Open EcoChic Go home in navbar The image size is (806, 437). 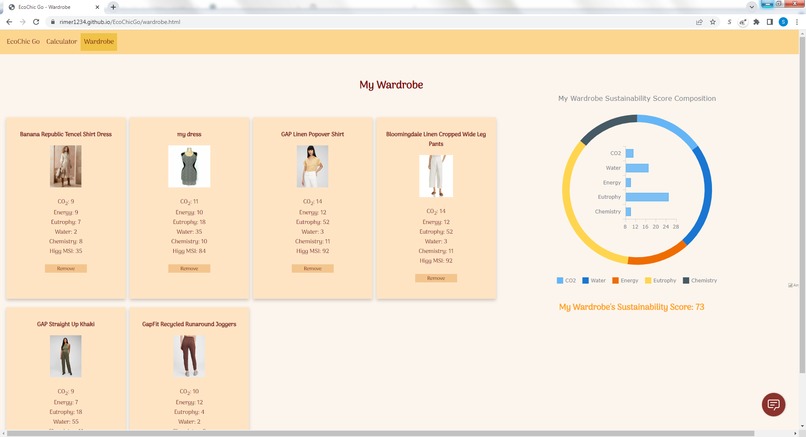pos(23,42)
